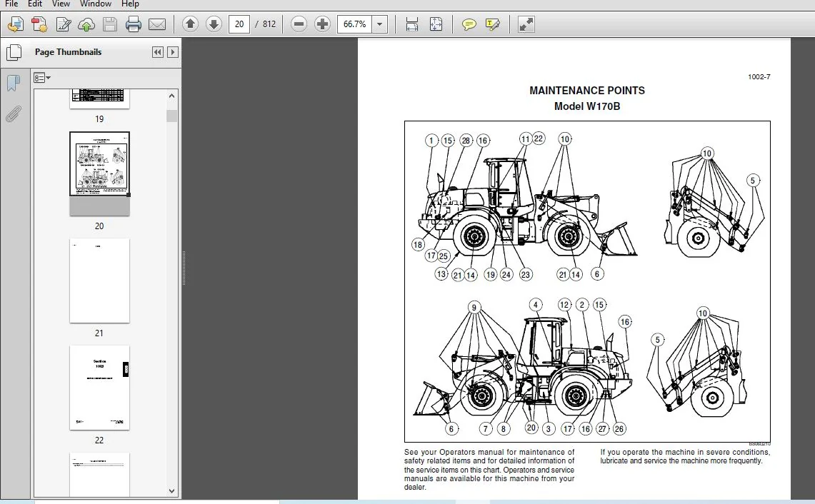Select the page 19 thumbnail
Viewport: 815px width, 504px height.
tap(100, 99)
